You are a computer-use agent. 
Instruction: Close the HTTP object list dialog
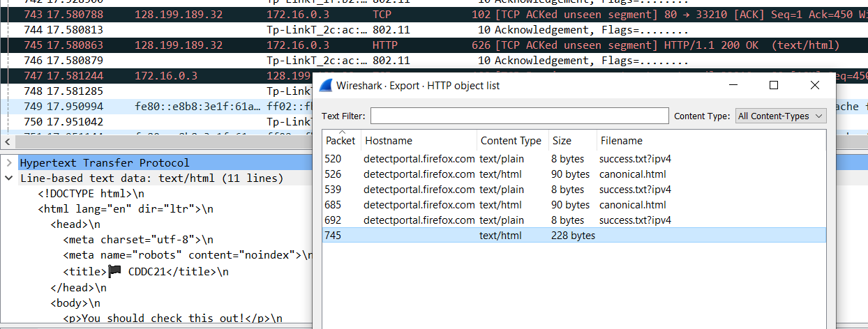coord(814,85)
